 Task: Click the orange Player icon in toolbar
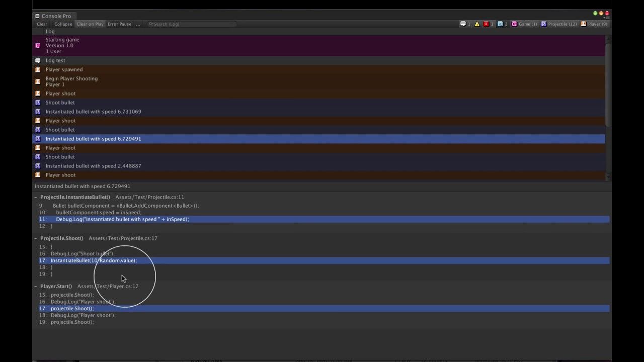coord(584,24)
